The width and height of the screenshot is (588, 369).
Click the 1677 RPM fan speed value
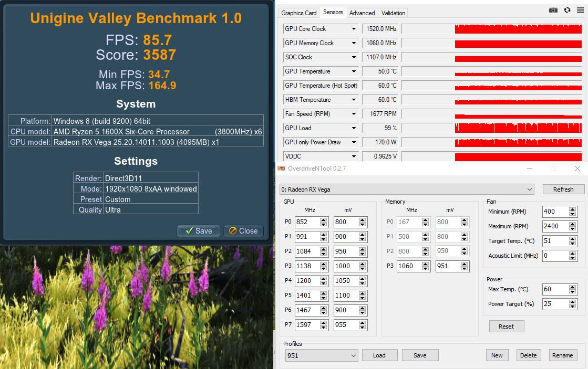[x=381, y=114]
